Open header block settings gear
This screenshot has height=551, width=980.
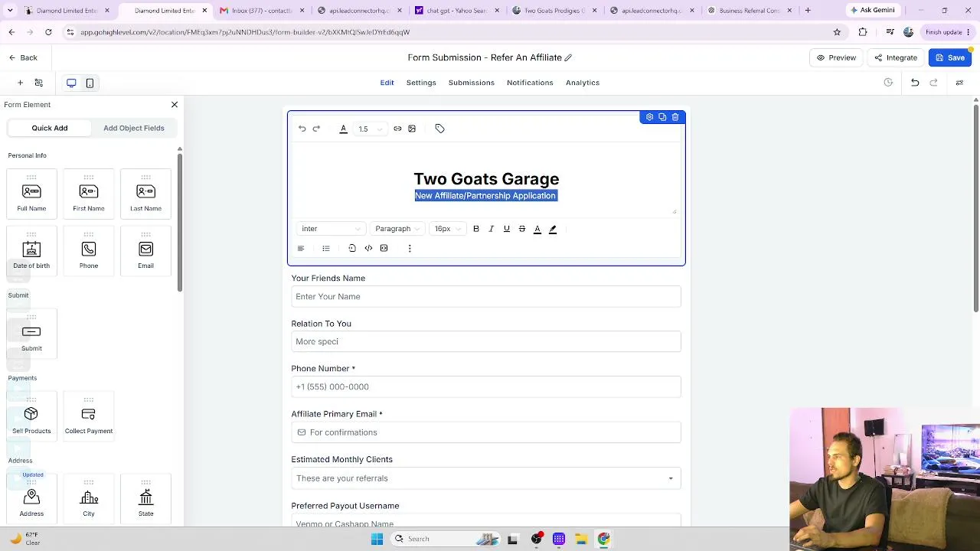pyautogui.click(x=649, y=117)
